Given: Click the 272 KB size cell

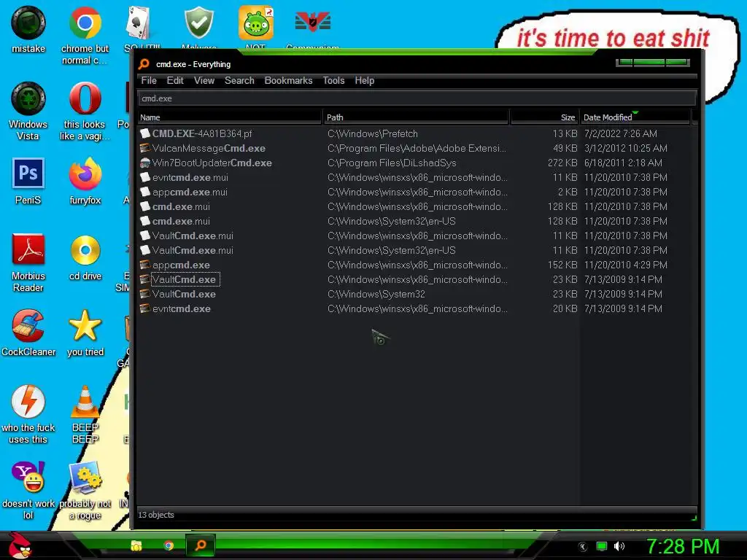Looking at the screenshot, I should point(562,163).
